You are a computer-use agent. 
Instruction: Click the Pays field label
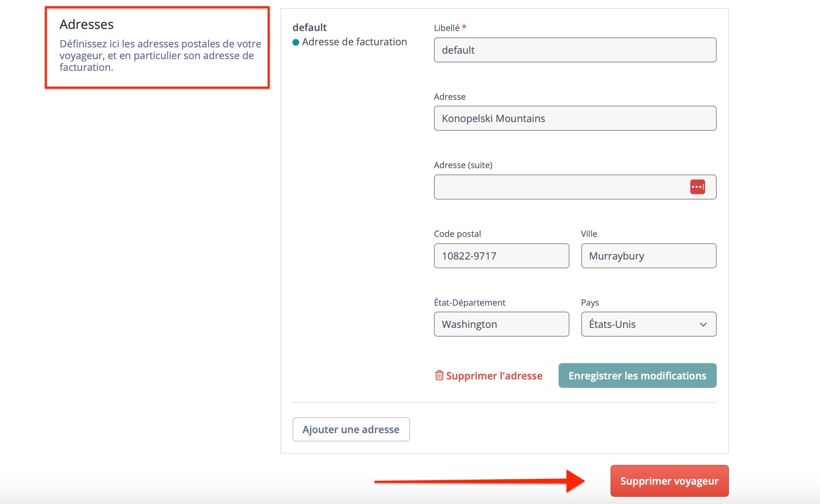[590, 303]
